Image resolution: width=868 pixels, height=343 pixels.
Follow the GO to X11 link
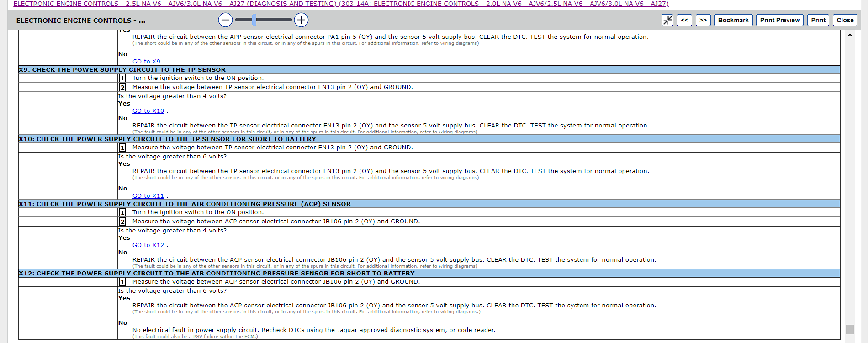[148, 196]
